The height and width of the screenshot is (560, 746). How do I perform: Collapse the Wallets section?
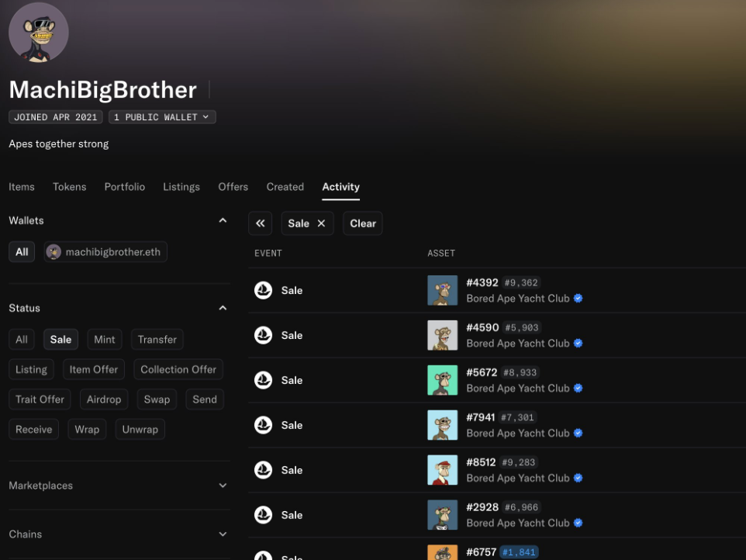pyautogui.click(x=223, y=220)
